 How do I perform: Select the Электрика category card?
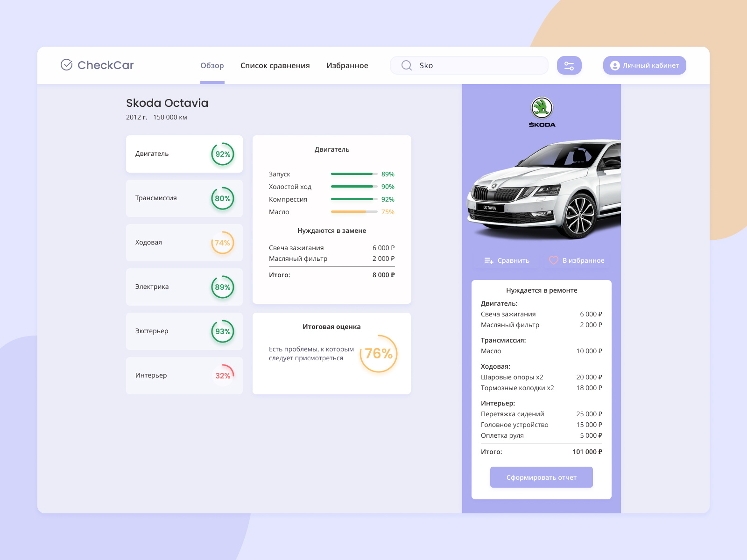184,287
